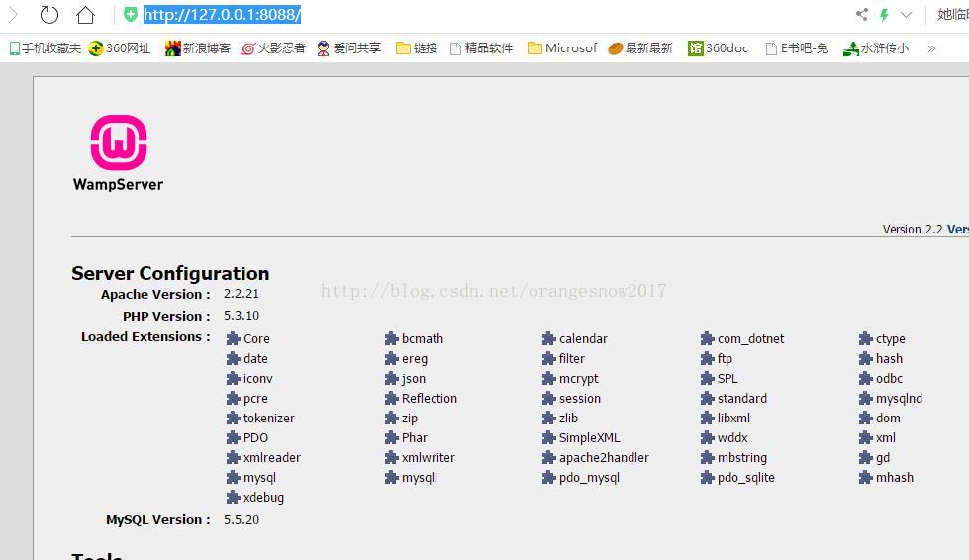
Task: Open the E书吧-免 bookmark
Action: point(797,48)
